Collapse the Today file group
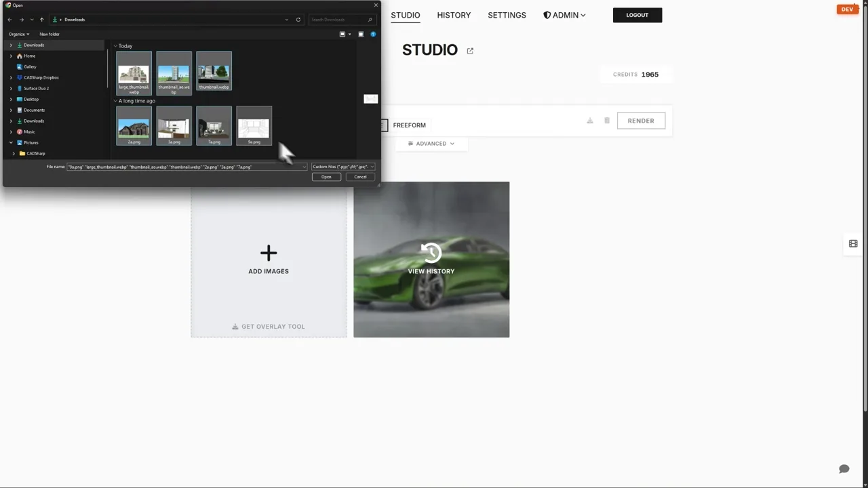Screen dimensions: 868x488 click(115, 46)
